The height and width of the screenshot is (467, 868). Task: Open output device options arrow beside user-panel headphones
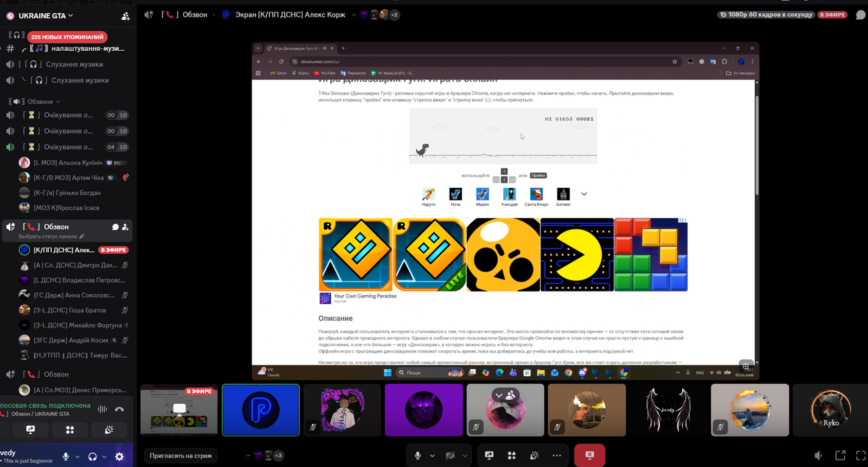[104, 457]
